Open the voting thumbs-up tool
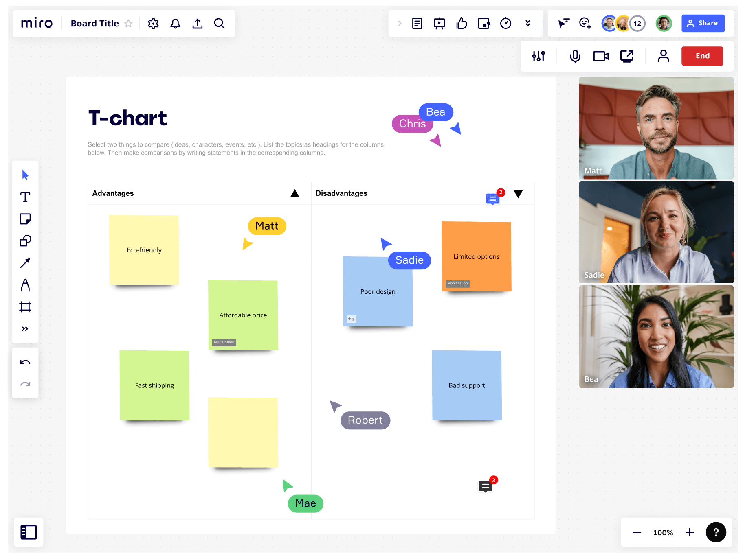 462,24
